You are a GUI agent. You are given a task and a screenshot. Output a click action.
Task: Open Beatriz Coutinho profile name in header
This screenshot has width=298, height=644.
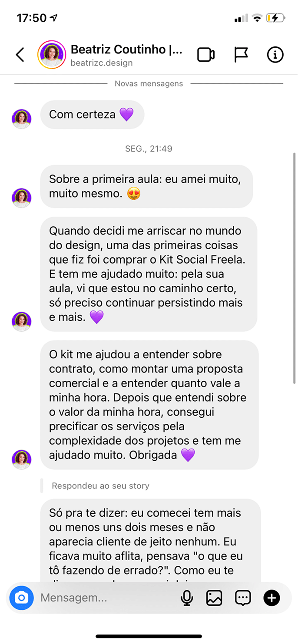click(126, 49)
